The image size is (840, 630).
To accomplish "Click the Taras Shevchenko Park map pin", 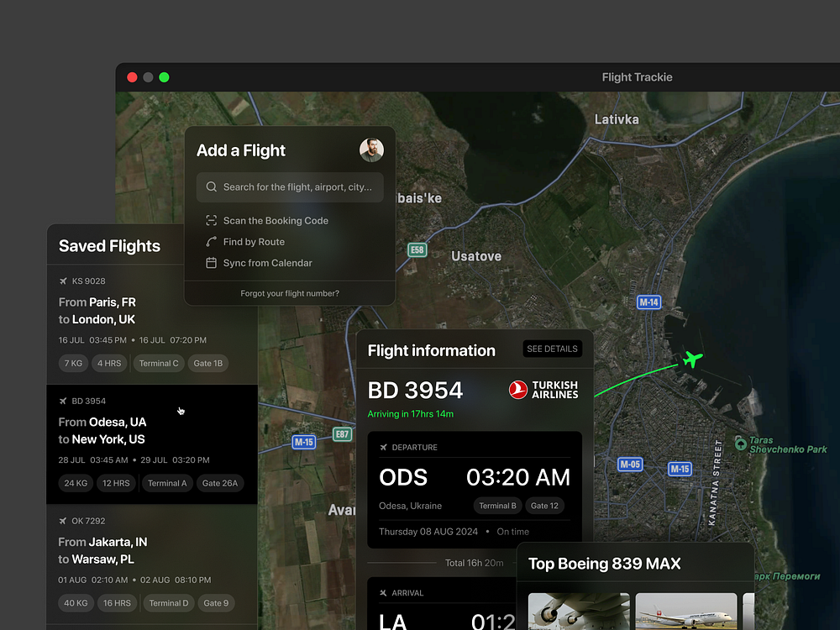I will (x=740, y=443).
